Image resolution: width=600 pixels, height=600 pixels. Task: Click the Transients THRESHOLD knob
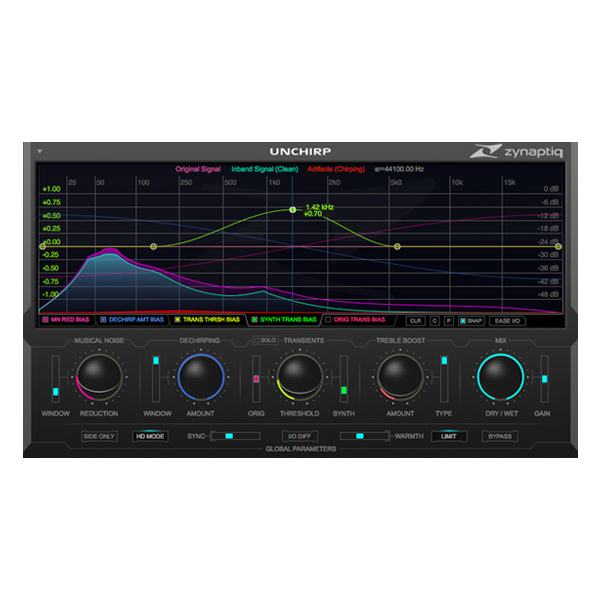tap(300, 377)
